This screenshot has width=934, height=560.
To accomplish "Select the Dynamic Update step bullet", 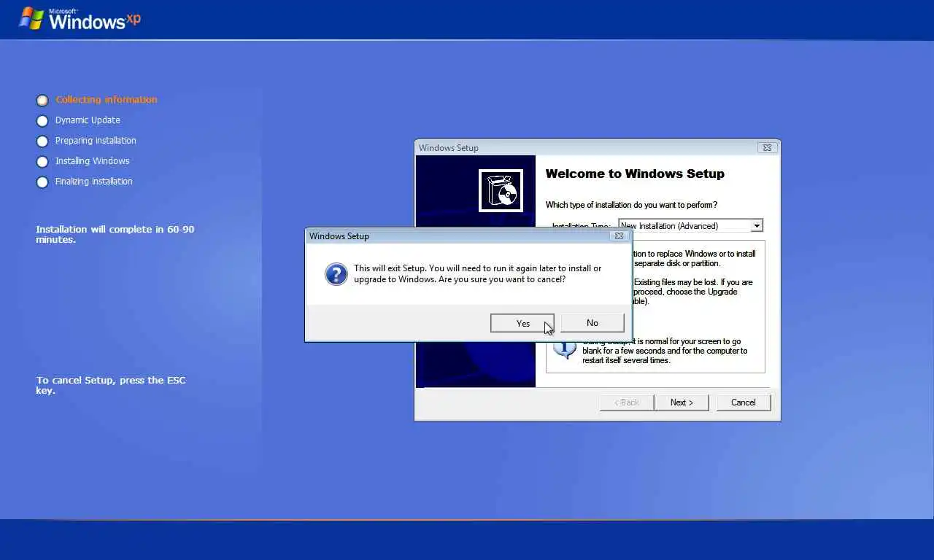I will point(42,120).
